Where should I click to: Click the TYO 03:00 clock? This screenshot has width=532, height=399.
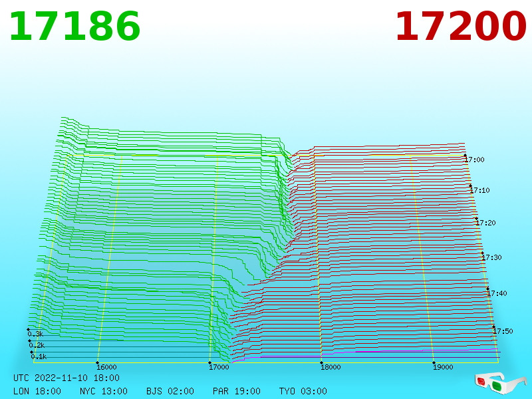point(303,391)
